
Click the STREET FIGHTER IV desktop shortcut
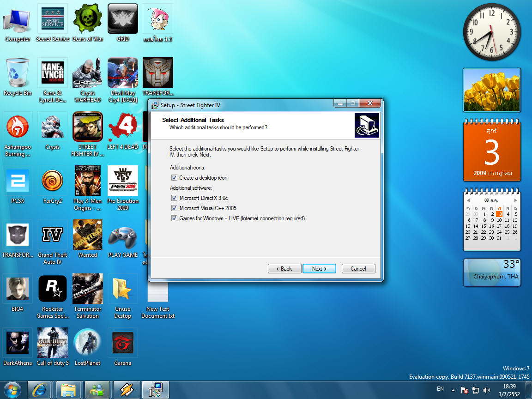88,135
